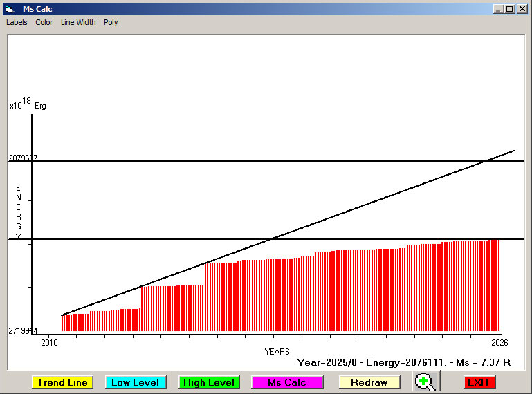
Task: Close the Ms Calc window
Action: point(522,9)
